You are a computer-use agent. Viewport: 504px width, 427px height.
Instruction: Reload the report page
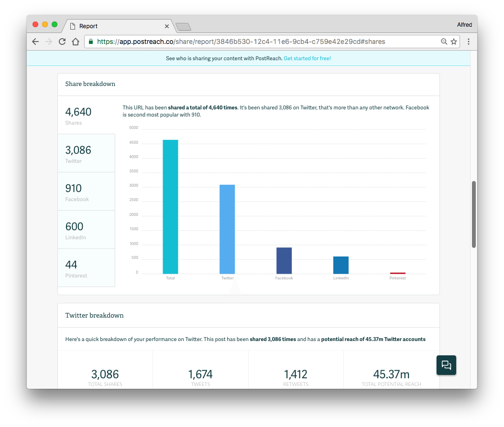[62, 41]
